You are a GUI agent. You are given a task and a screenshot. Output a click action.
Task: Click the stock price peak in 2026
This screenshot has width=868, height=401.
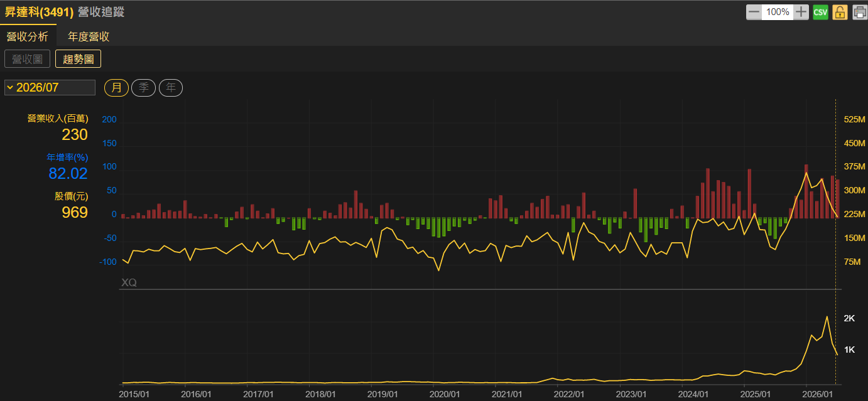tap(827, 317)
